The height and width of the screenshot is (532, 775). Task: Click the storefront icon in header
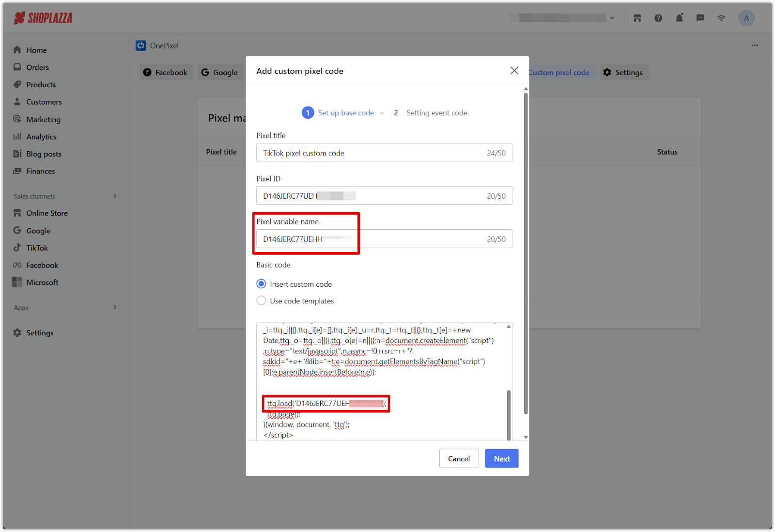[637, 18]
